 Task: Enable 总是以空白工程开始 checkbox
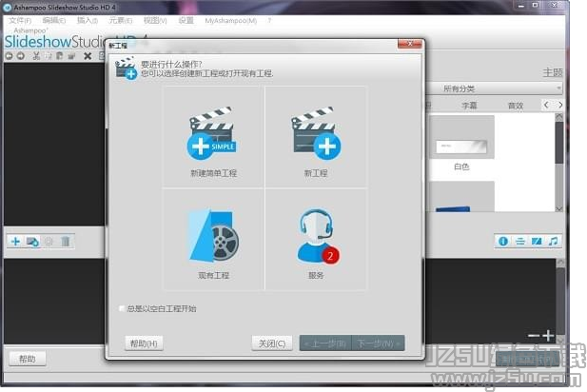pyautogui.click(x=121, y=308)
